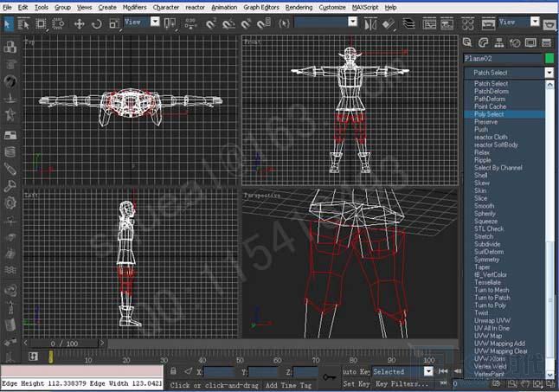Open the reactor menu
Screen dimensions: 559x392
(195, 7)
